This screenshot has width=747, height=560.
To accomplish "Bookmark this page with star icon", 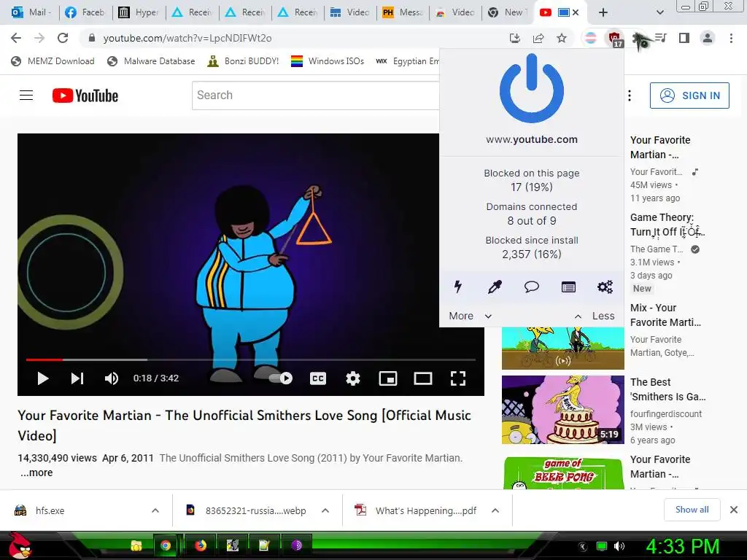I will pyautogui.click(x=562, y=38).
